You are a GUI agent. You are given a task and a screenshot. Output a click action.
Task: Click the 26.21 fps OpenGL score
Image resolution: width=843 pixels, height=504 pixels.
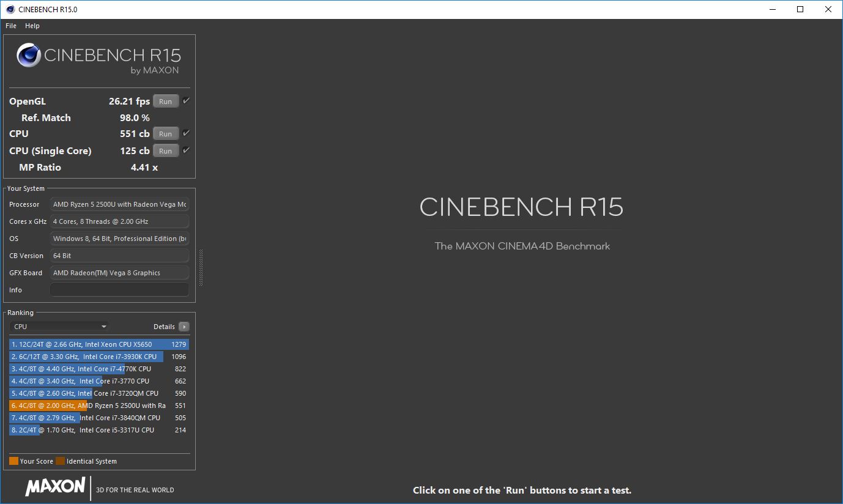[129, 102]
